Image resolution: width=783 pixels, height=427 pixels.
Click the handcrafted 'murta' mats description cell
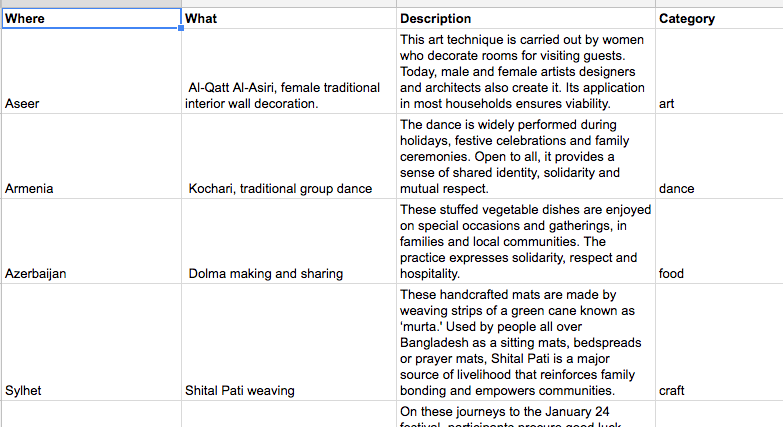tap(526, 342)
